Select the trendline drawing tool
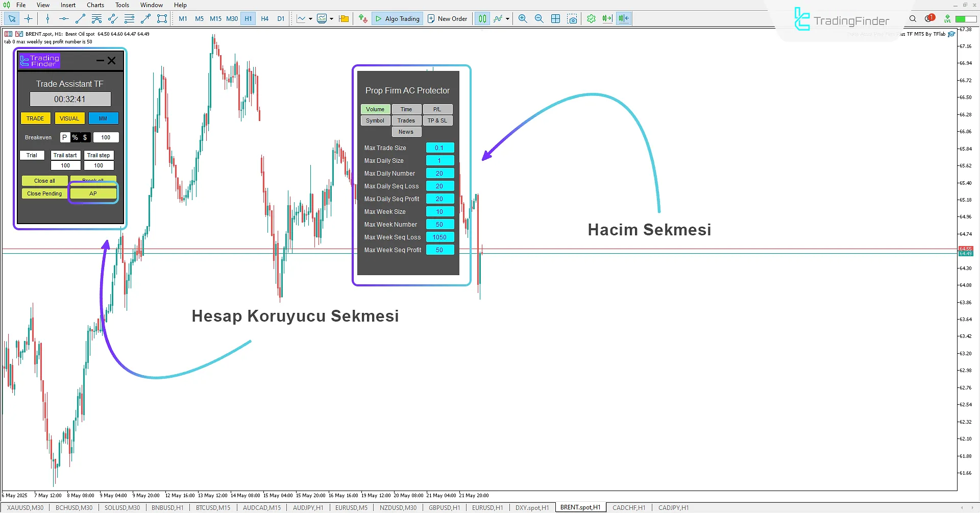980x513 pixels. (x=80, y=18)
